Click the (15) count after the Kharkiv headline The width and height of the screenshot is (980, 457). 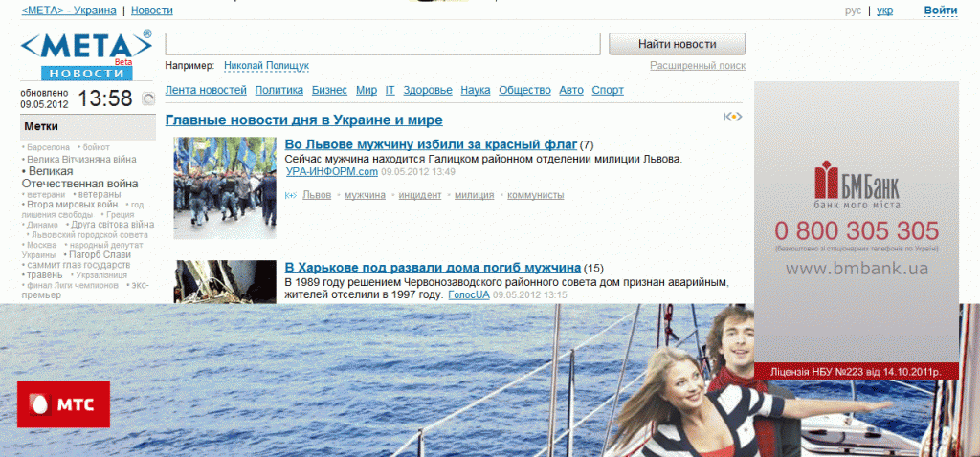pyautogui.click(x=593, y=269)
